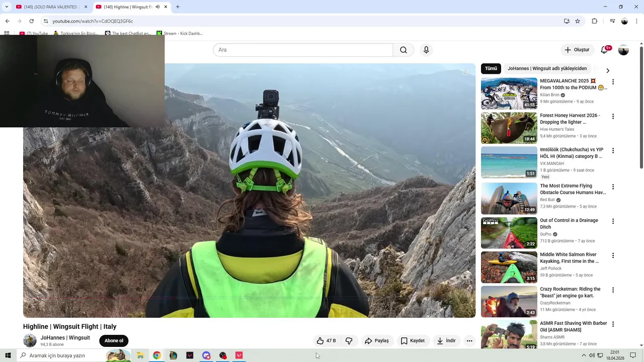Viewport: 644px width, 362px height.
Task: Open Forest Honey Harvest 2026 thumbnail
Action: (x=509, y=128)
